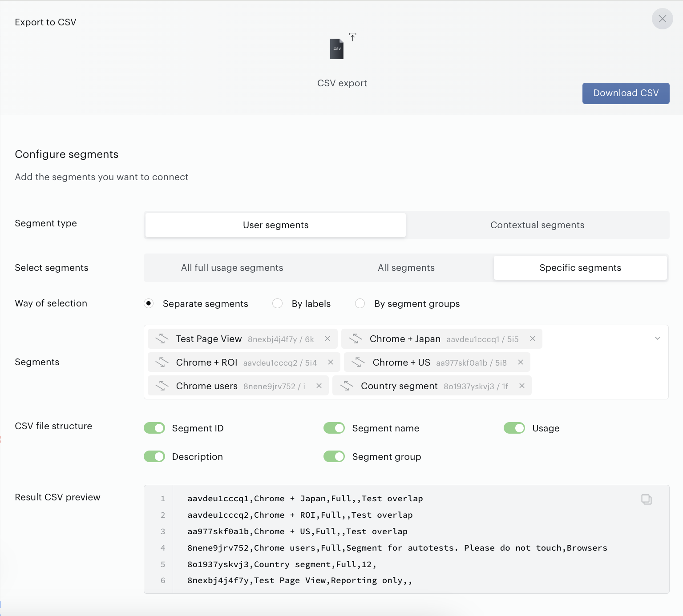Toggle Segment name column switch
Viewport: 683px width, 616px height.
(334, 428)
